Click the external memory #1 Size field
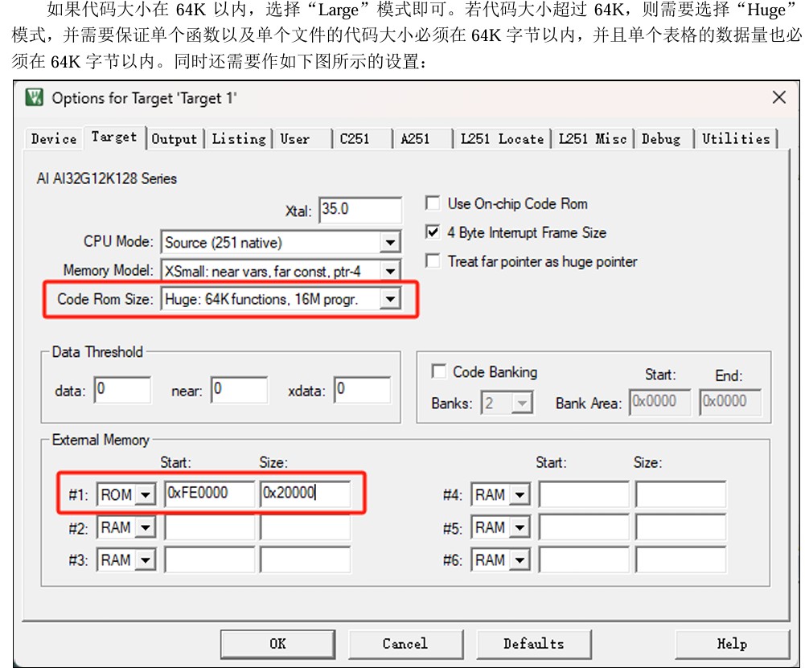 coord(305,494)
